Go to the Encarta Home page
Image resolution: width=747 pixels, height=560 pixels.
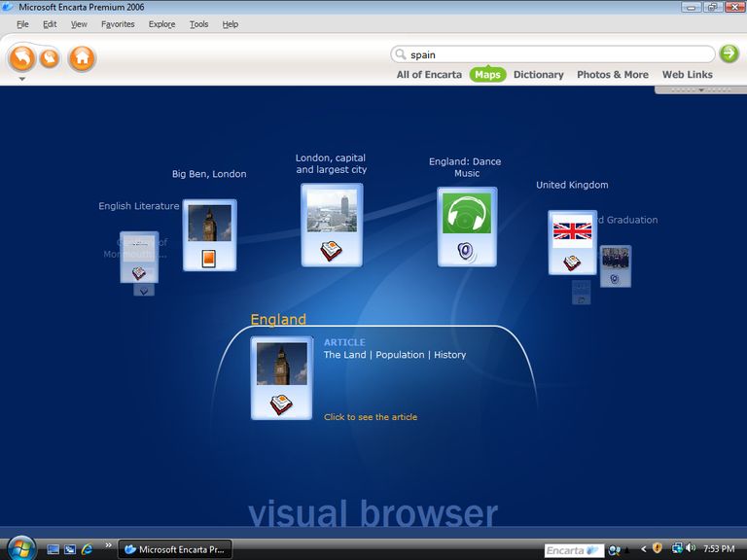(82, 58)
